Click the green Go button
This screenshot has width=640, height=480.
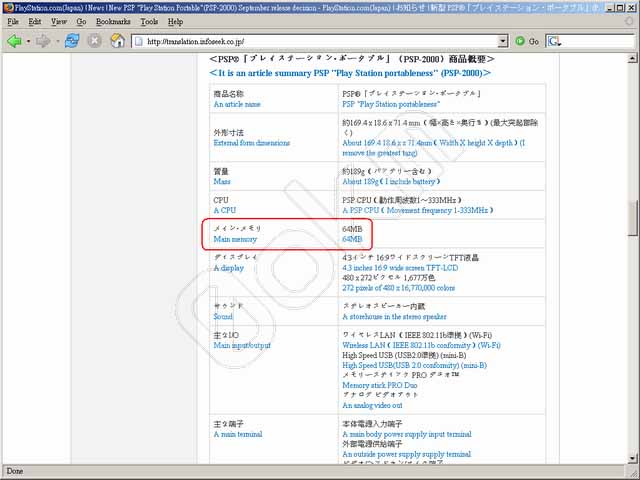click(x=527, y=41)
